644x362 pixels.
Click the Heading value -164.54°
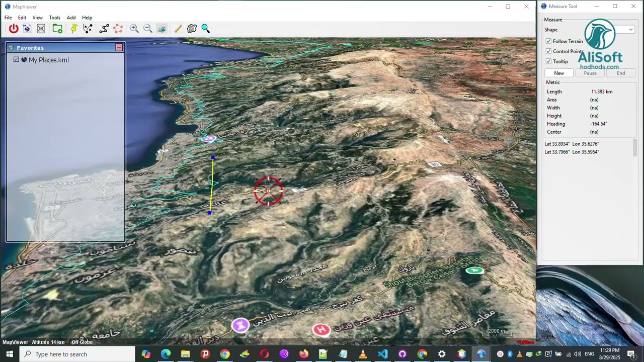(599, 124)
